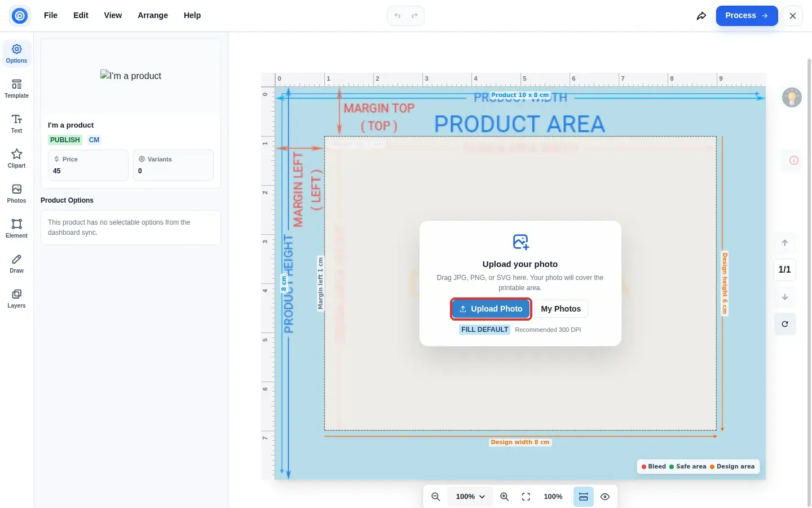Image resolution: width=812 pixels, height=508 pixels.
Task: Go to previous page arrow
Action: point(785,243)
